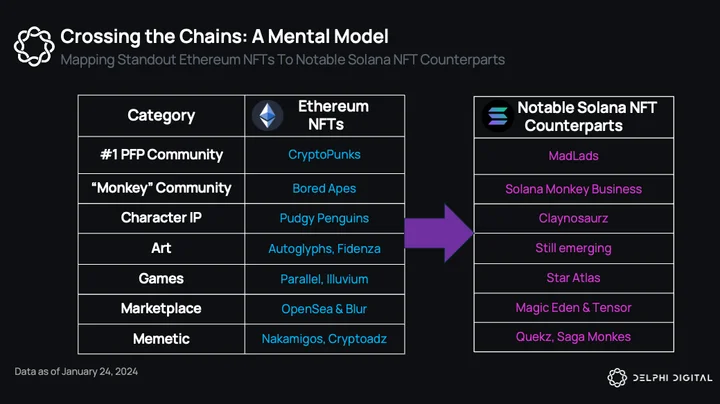The image size is (720, 404).
Task: Click the Nakamigos, Cryptoadz entry
Action: [x=324, y=339]
